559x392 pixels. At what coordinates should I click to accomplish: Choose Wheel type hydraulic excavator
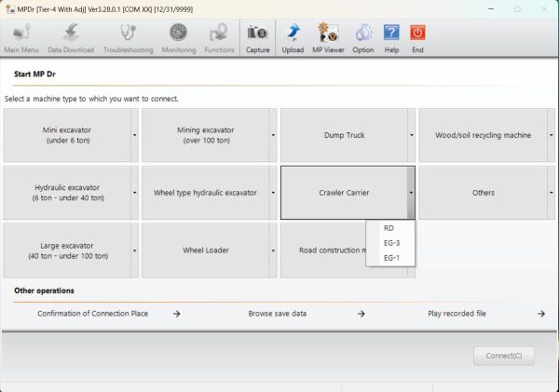[x=206, y=193]
